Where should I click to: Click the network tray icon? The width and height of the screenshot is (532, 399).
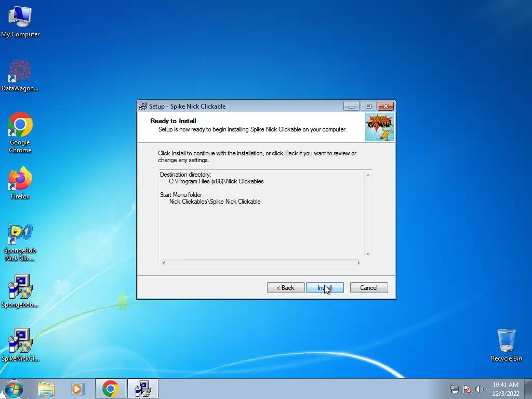tap(454, 389)
